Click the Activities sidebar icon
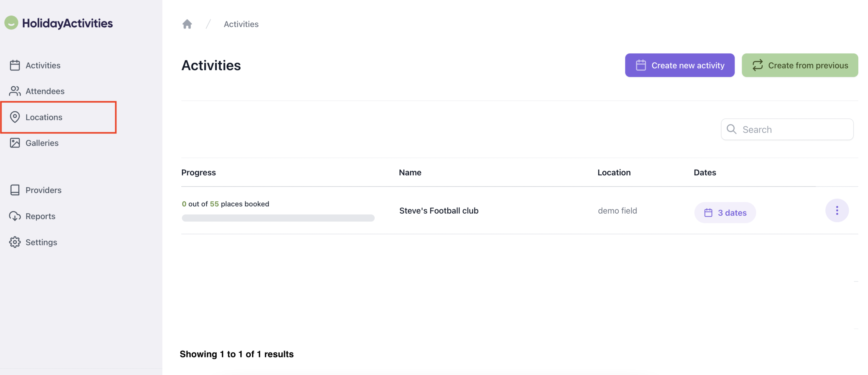Screen dimensions: 868x375 click(15, 65)
